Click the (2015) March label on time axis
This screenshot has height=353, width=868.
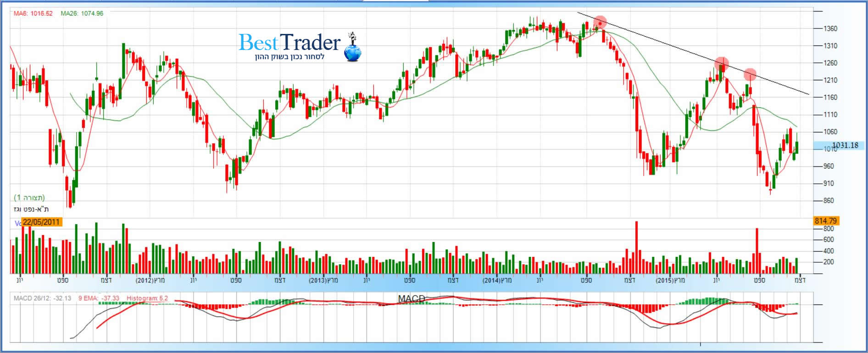click(670, 280)
